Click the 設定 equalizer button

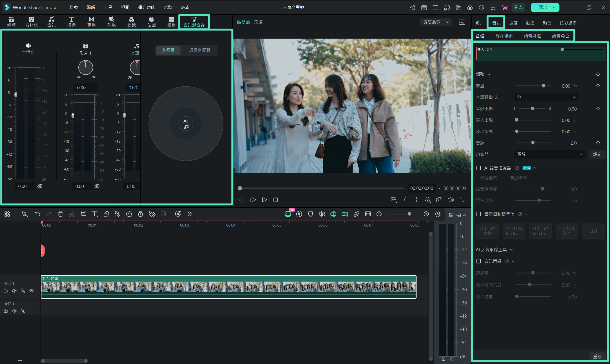click(597, 155)
